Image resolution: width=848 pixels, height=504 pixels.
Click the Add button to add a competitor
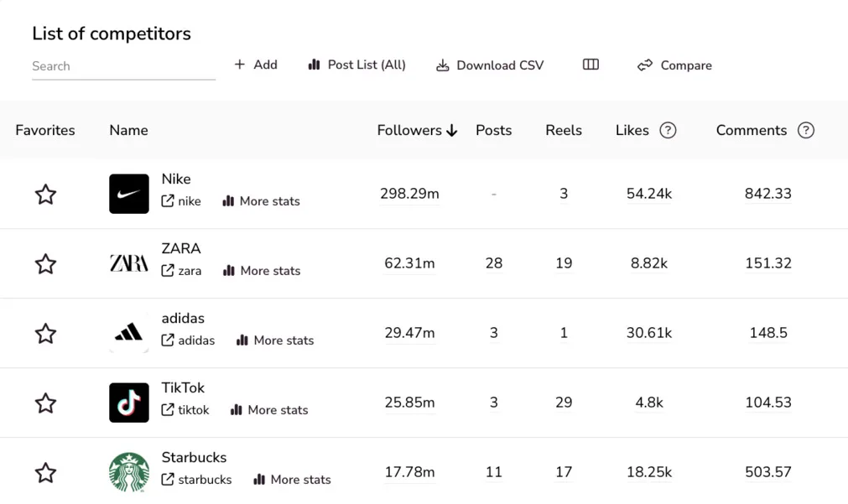pyautogui.click(x=255, y=65)
